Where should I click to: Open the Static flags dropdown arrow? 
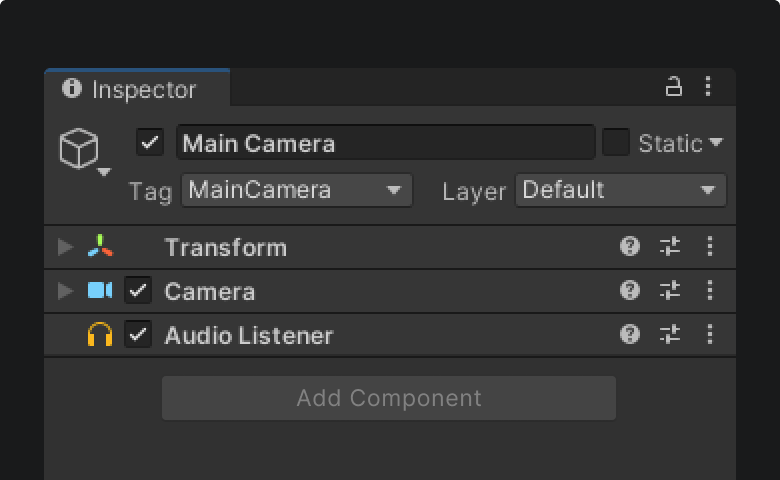[716, 143]
